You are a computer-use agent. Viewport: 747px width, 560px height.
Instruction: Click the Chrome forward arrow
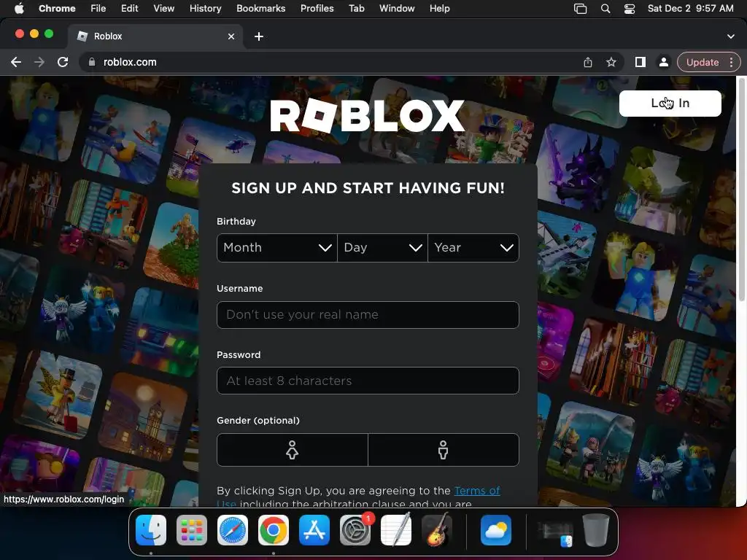(39, 63)
